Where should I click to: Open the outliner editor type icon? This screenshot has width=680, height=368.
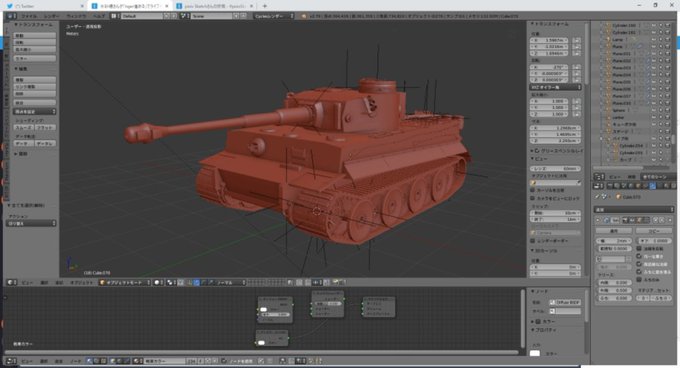[x=599, y=176]
